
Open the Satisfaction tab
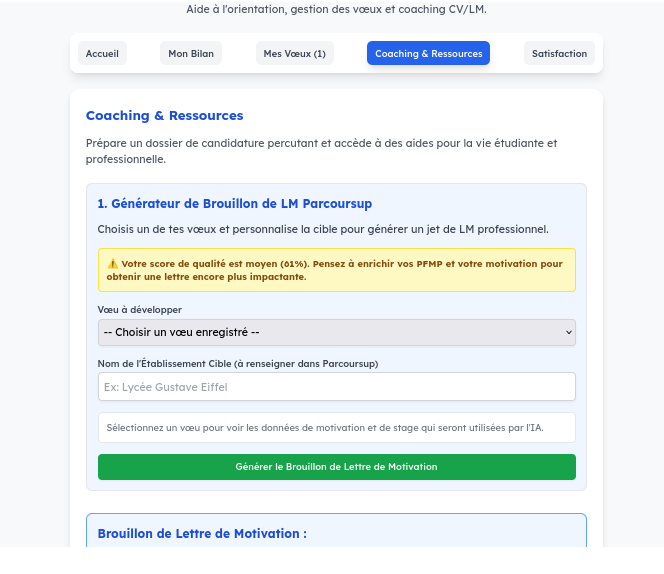[x=559, y=53]
